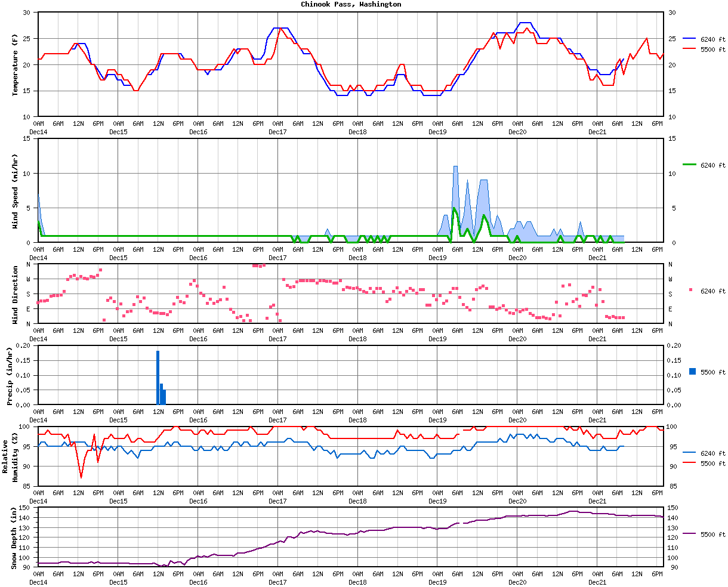Click the Relative Humidity (%) axis label
Screen dimensions: 728x587
coord(10,456)
